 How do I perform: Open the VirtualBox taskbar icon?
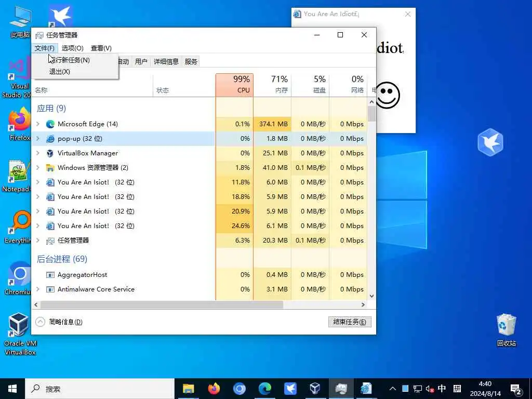[x=315, y=389]
